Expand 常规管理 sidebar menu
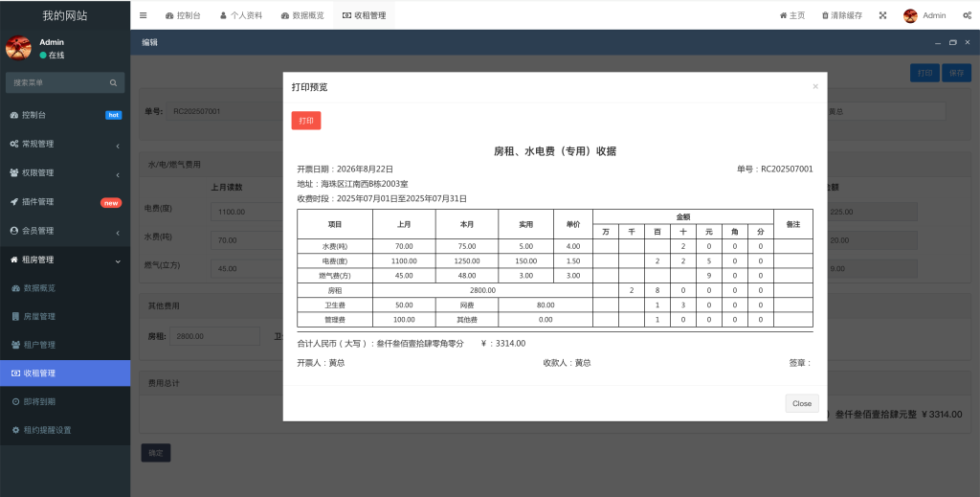This screenshot has height=497, width=980. pyautogui.click(x=65, y=144)
